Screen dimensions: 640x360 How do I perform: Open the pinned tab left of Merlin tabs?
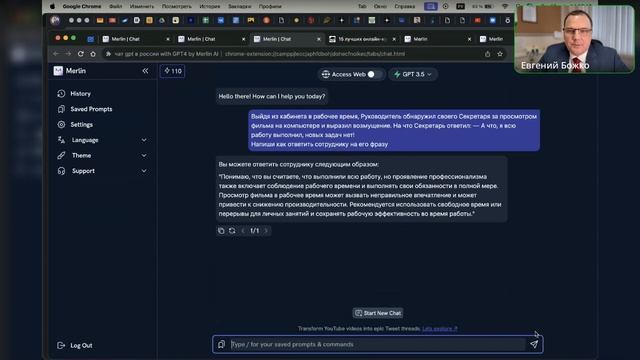[x=91, y=39]
